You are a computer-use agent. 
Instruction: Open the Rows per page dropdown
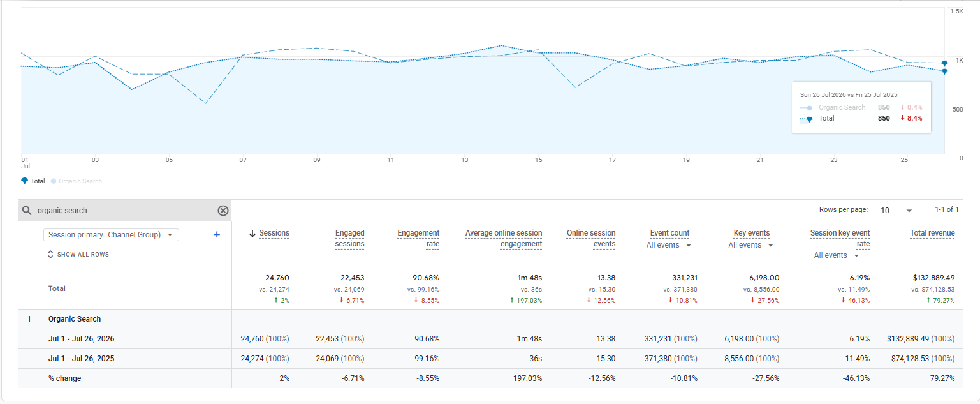coord(896,211)
